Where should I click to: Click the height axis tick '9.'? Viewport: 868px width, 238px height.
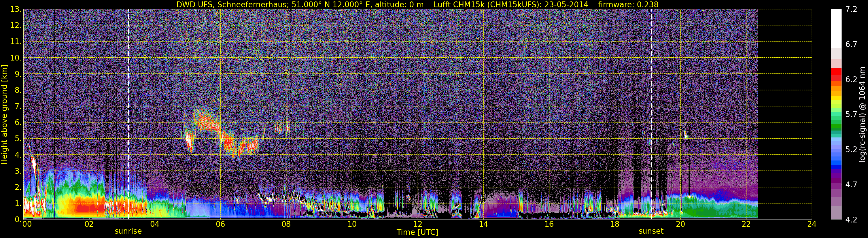pos(18,74)
